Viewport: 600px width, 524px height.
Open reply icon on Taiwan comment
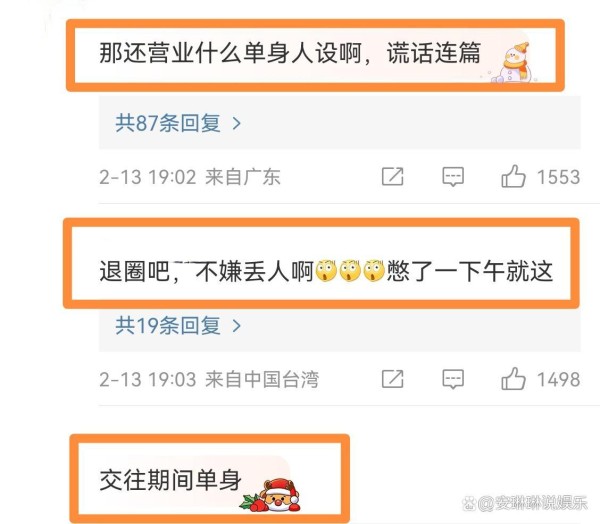pos(453,379)
